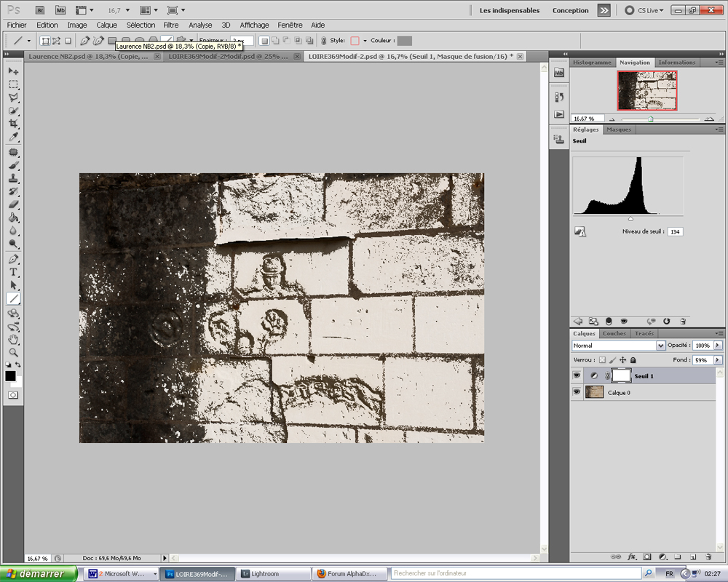728x582 pixels.
Task: Open the Fichier menu
Action: point(17,25)
